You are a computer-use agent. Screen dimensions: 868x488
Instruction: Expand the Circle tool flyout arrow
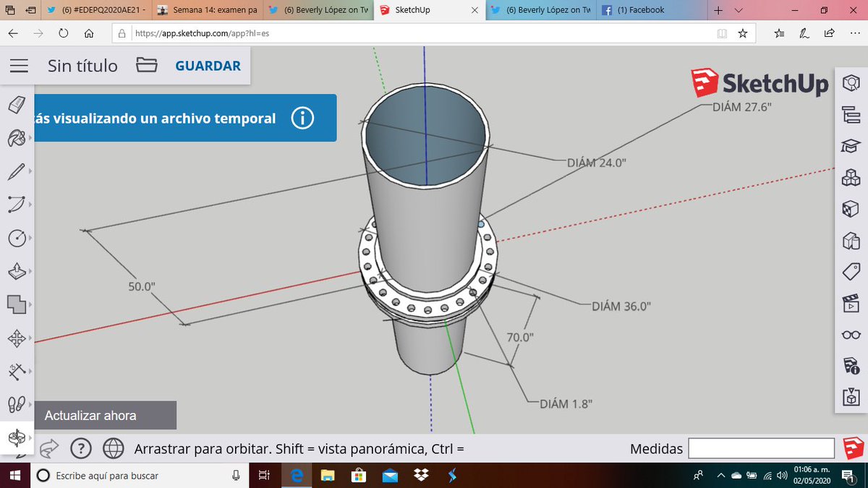click(30, 236)
